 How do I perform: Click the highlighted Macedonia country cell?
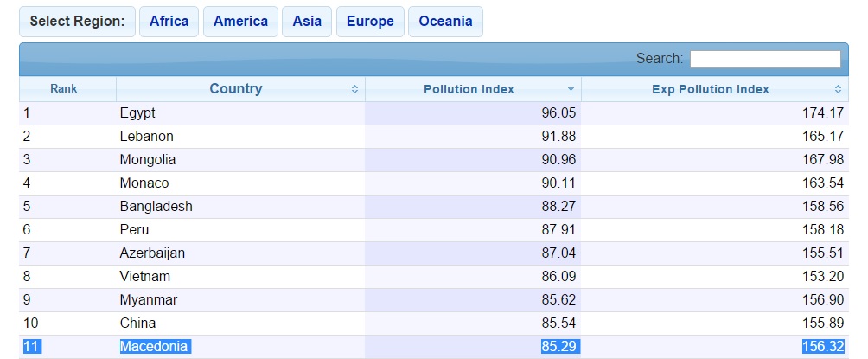tap(241, 347)
